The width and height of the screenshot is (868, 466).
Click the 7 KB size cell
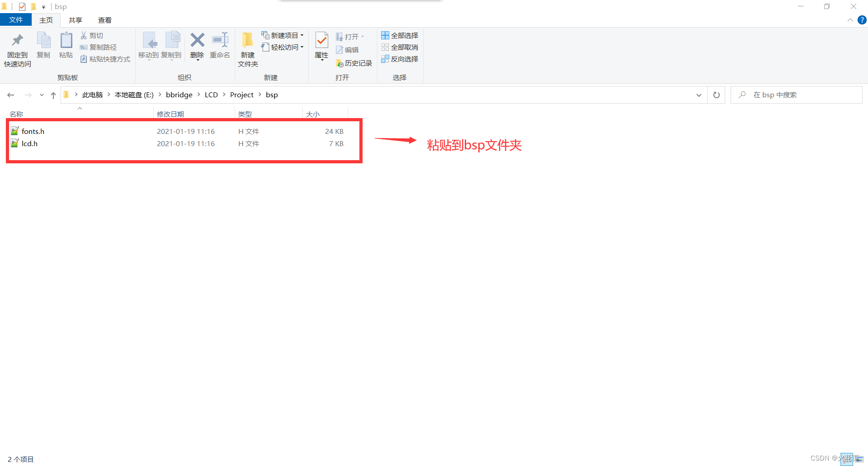336,143
